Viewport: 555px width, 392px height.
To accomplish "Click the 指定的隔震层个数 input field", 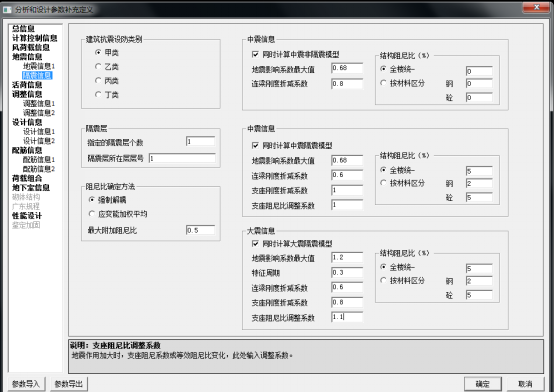I will [200, 141].
